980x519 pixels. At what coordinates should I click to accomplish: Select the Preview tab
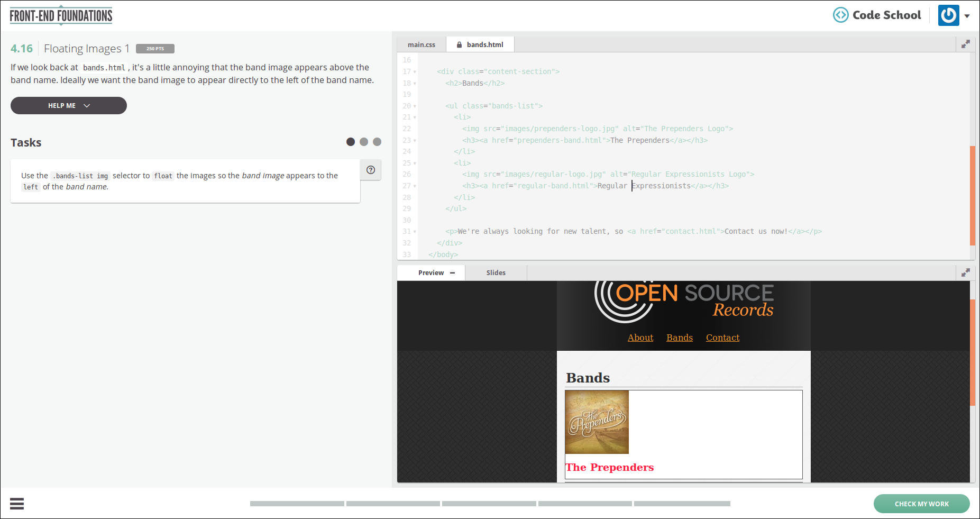(431, 272)
